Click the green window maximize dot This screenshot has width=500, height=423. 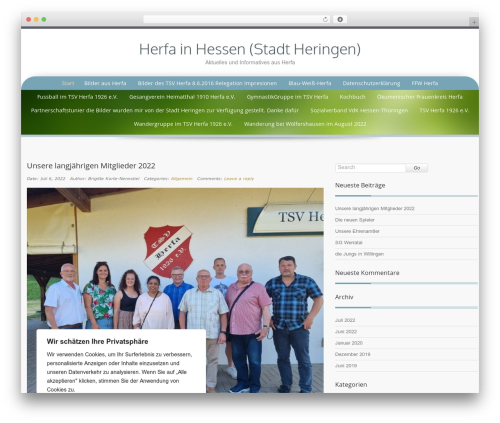coord(44,19)
